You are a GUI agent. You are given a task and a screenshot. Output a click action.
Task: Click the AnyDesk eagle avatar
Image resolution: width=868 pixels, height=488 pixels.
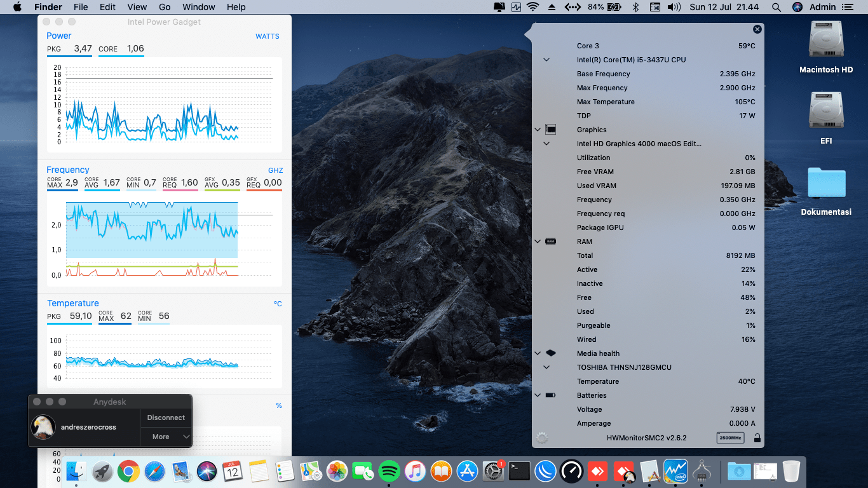(43, 427)
